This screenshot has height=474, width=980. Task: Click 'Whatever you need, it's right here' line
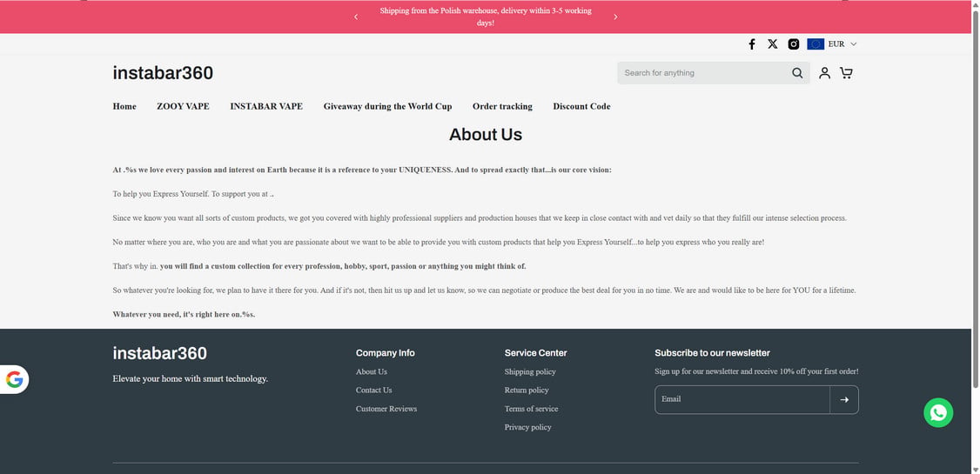pos(184,315)
